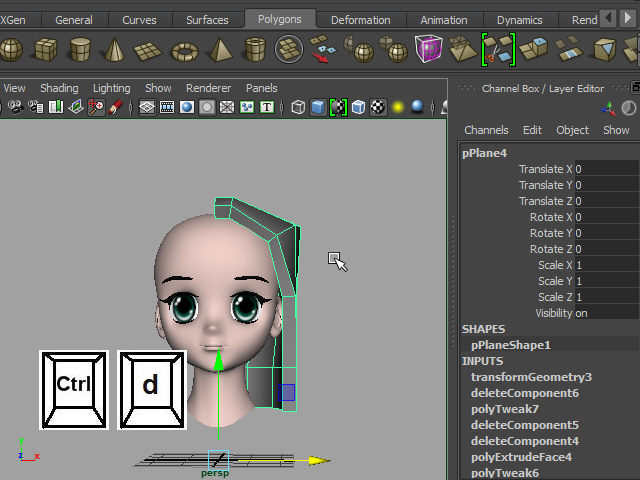Enable Wireframe shading mode
This screenshot has width=640, height=480.
(298, 107)
